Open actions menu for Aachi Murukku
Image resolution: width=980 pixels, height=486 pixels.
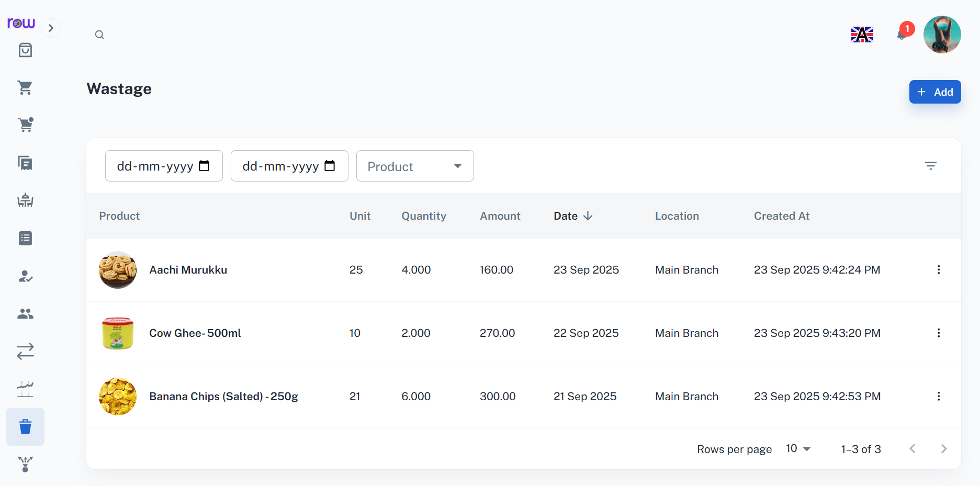click(938, 270)
